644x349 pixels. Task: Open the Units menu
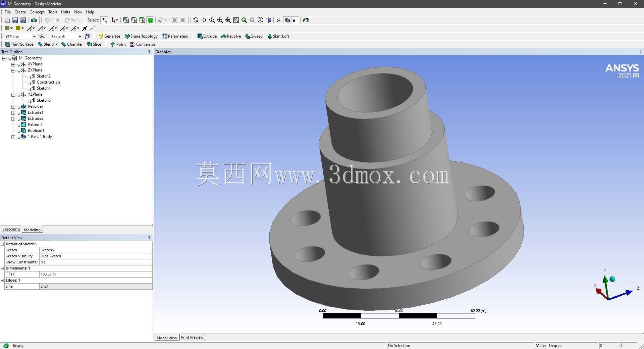(65, 12)
